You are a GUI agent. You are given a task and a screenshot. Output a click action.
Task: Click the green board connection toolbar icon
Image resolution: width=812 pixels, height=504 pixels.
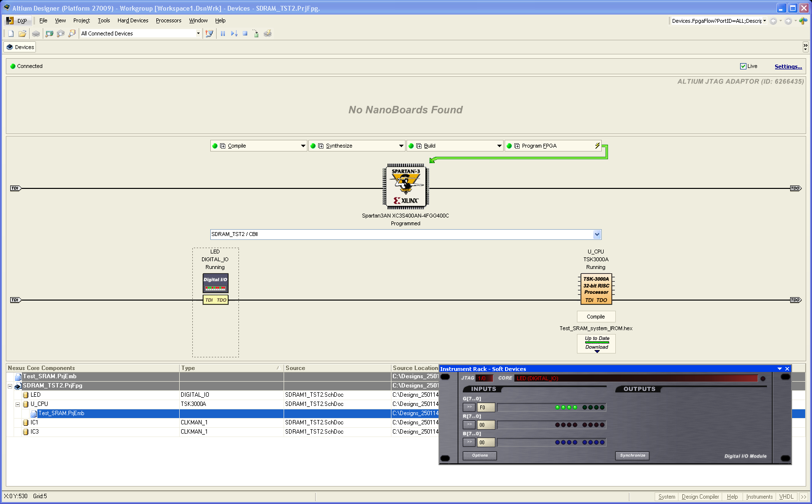point(49,34)
